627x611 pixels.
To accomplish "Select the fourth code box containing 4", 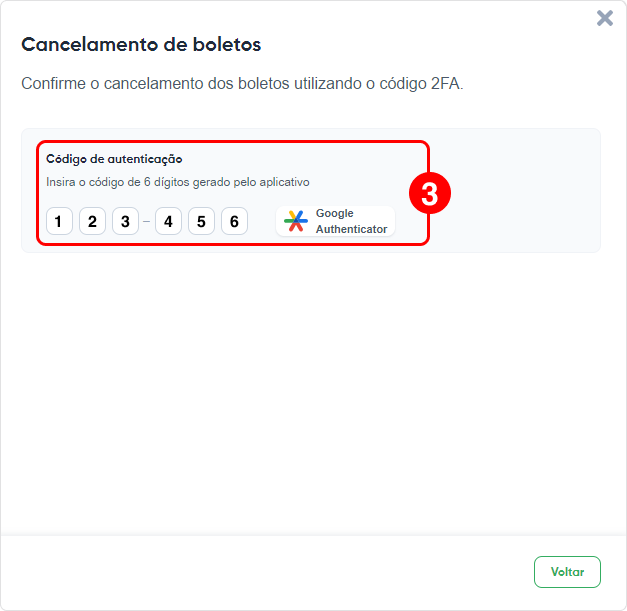I will click(x=168, y=221).
